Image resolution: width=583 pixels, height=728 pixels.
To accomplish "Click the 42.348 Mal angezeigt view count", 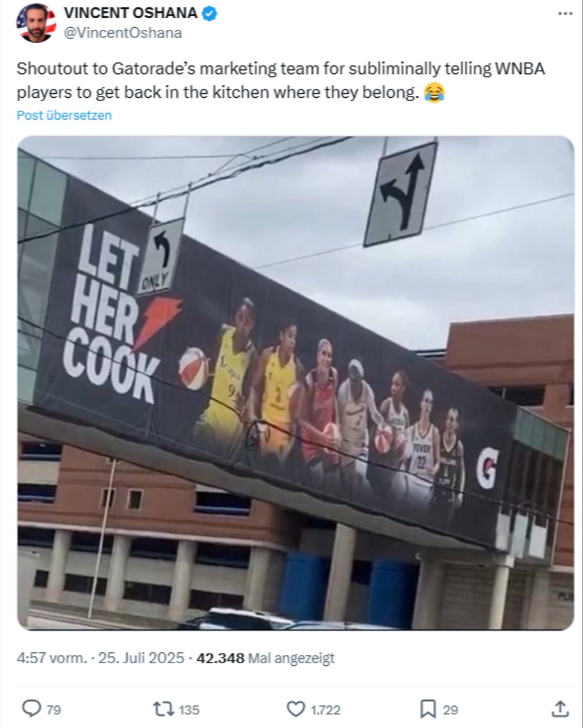I will (266, 658).
